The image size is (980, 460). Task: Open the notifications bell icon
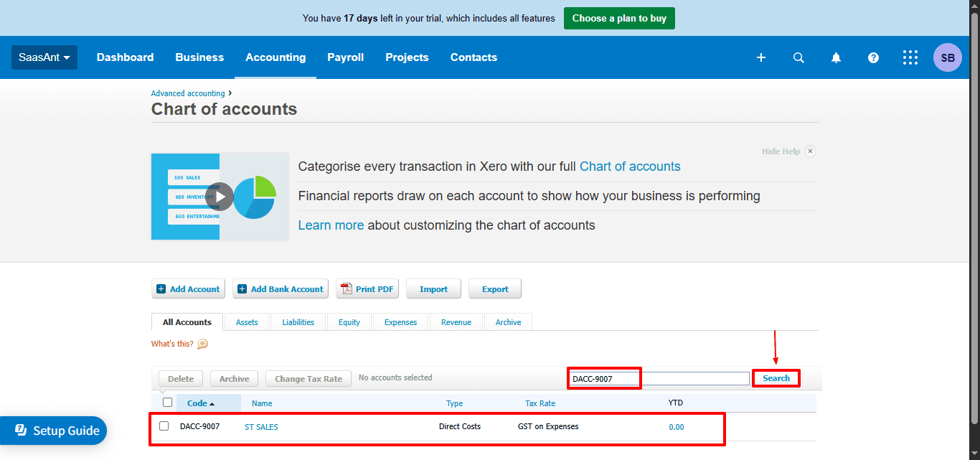(x=836, y=57)
